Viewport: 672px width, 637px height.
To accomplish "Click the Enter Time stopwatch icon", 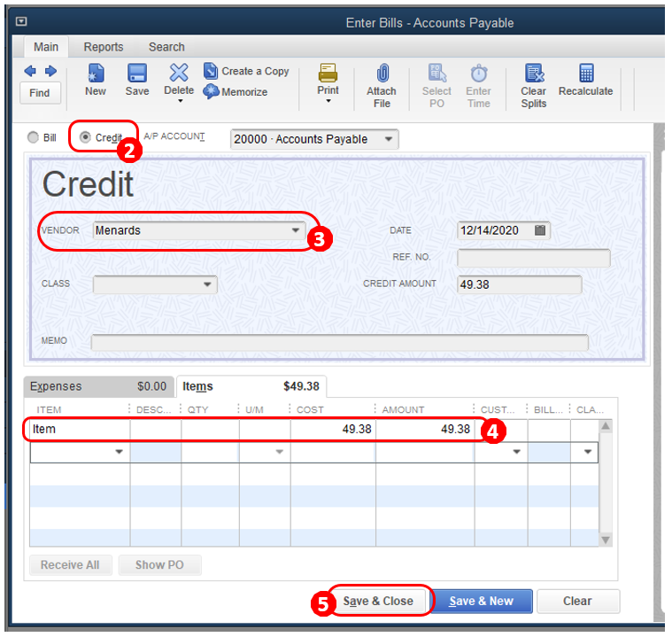I will [479, 74].
